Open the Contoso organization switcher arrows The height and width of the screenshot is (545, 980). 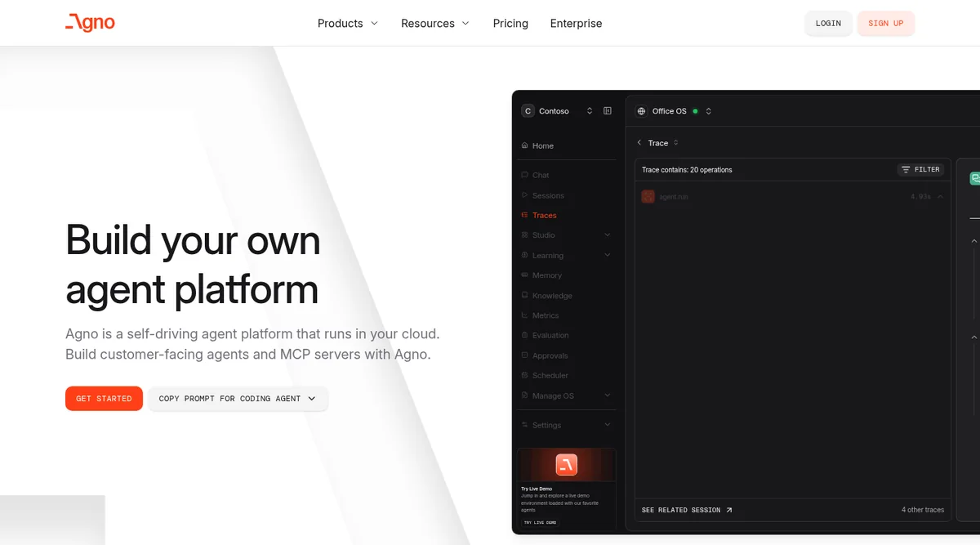pyautogui.click(x=590, y=111)
